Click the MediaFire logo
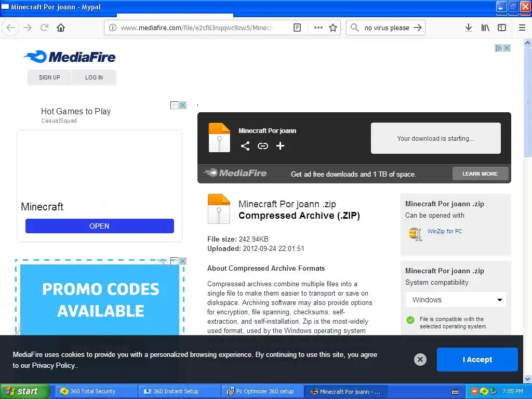 (70, 57)
